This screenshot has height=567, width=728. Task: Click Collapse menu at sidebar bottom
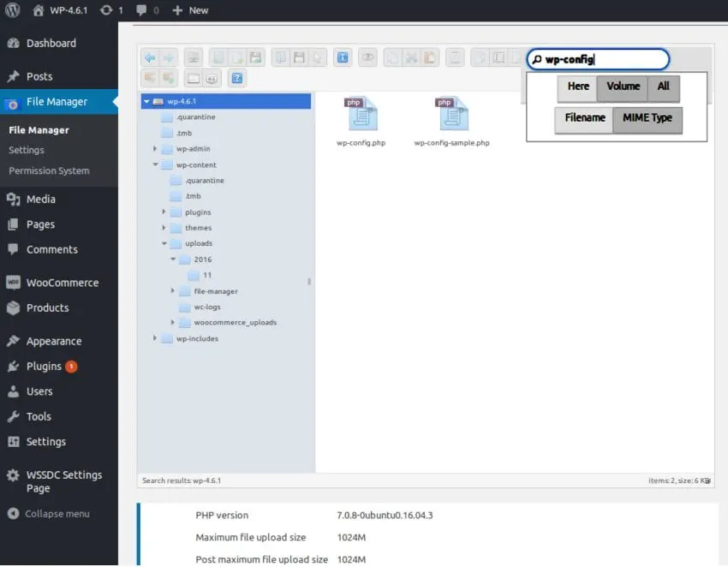point(49,514)
